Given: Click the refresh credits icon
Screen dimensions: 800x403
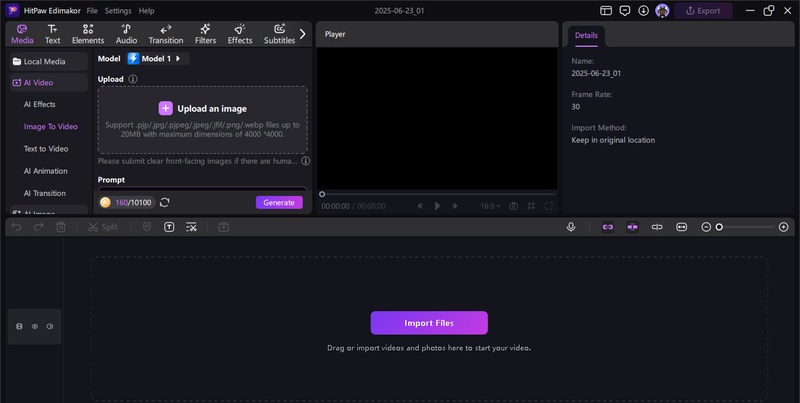Looking at the screenshot, I should [x=164, y=202].
